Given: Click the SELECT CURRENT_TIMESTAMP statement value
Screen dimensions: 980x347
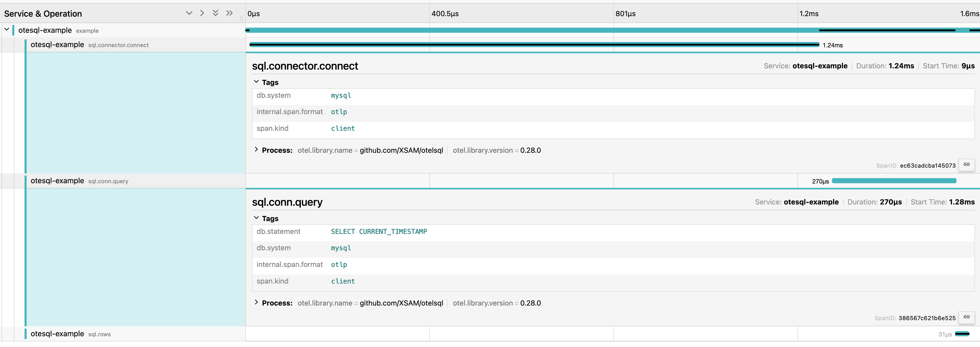Looking at the screenshot, I should point(379,231).
